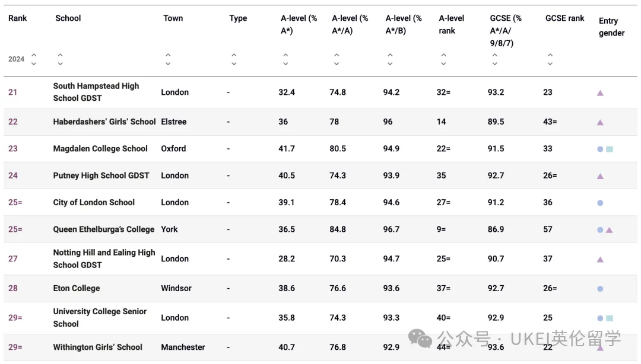This screenshot has height=364, width=641.
Task: Click the Entry gender column header
Action: pyautogui.click(x=611, y=27)
